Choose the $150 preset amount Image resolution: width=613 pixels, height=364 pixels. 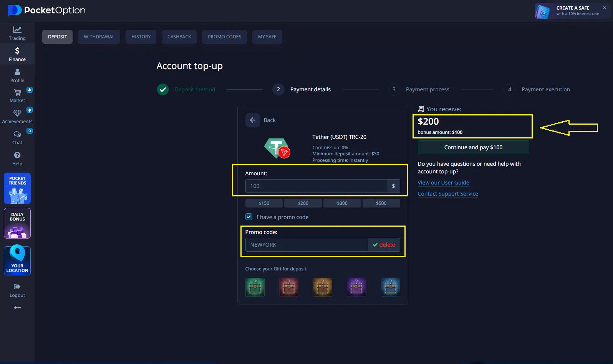[x=264, y=203]
